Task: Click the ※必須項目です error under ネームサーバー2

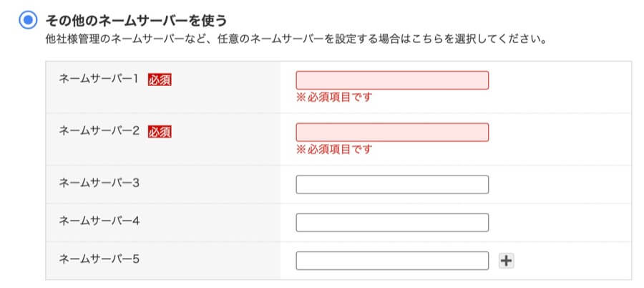Action: tap(334, 150)
